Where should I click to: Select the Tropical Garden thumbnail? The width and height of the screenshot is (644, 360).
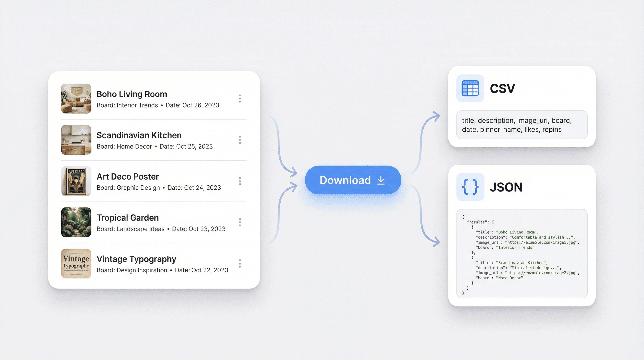point(76,222)
